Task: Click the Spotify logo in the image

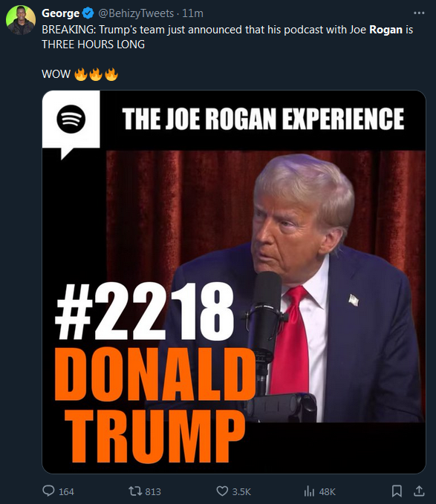Action: pyautogui.click(x=71, y=119)
